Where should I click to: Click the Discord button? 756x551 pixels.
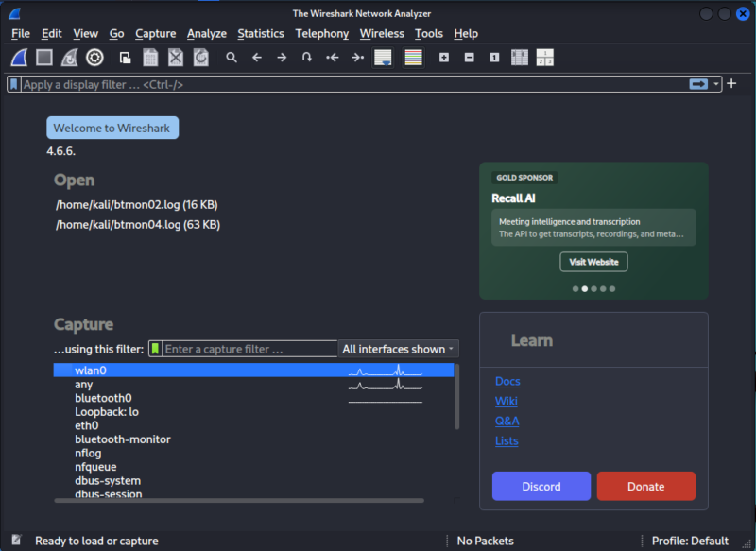[x=541, y=487]
